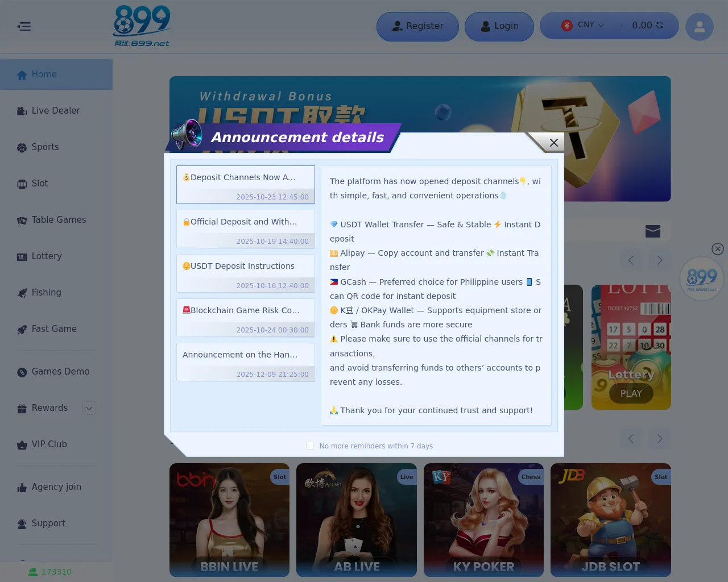This screenshot has width=728, height=582.
Task: Open the Games Demo menu item
Action: [56, 372]
